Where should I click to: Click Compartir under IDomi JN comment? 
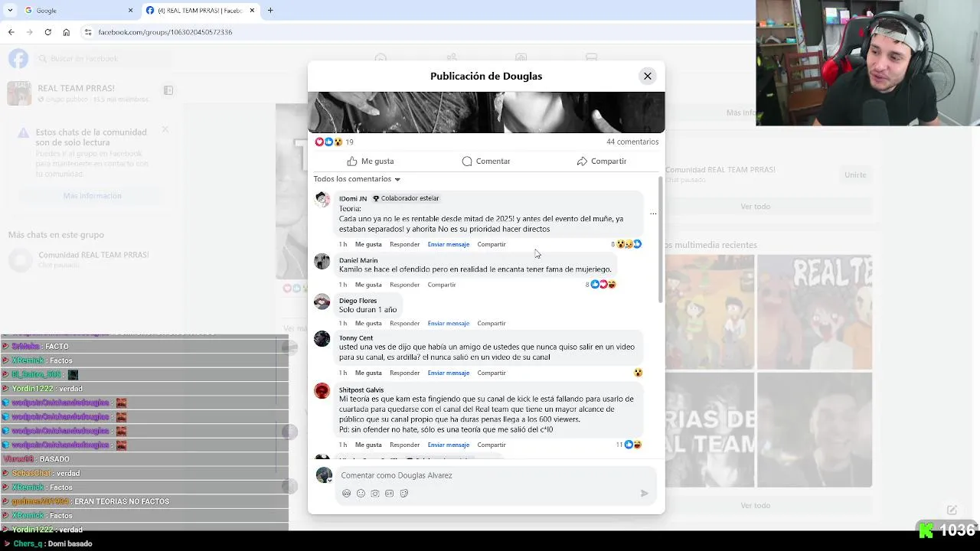point(492,244)
